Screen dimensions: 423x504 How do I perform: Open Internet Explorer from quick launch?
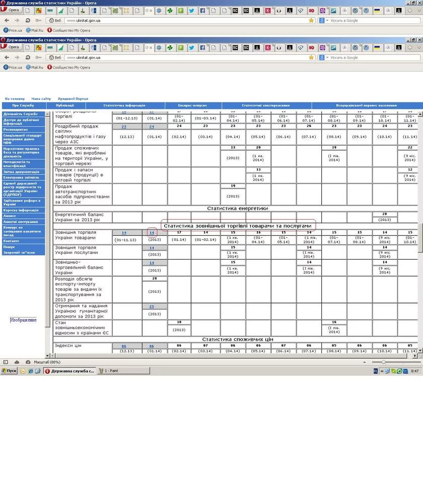[x=31, y=371]
